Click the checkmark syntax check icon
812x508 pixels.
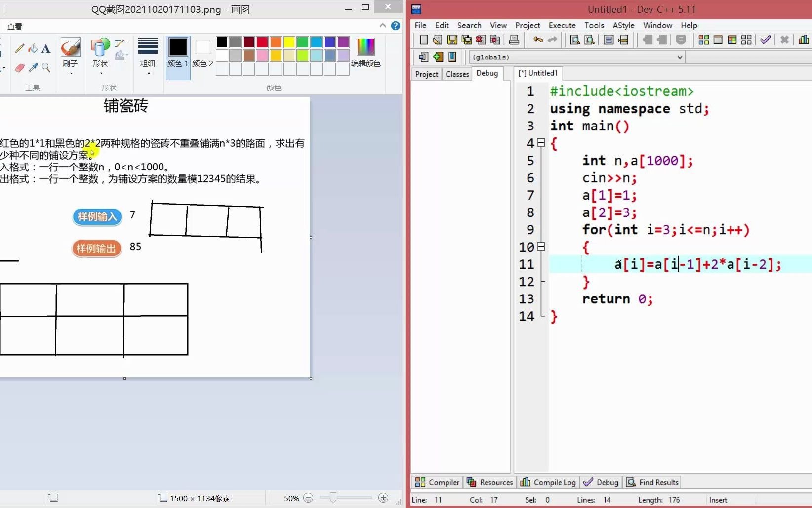click(765, 40)
